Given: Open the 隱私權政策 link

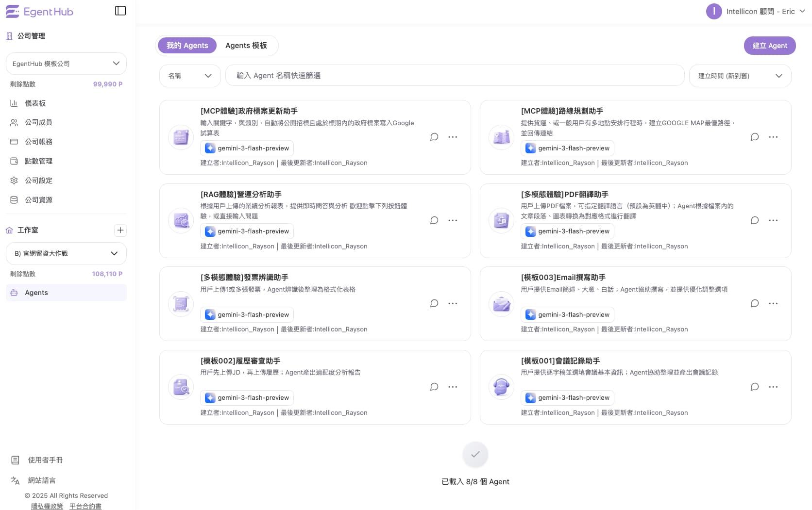Looking at the screenshot, I should click(x=47, y=506).
